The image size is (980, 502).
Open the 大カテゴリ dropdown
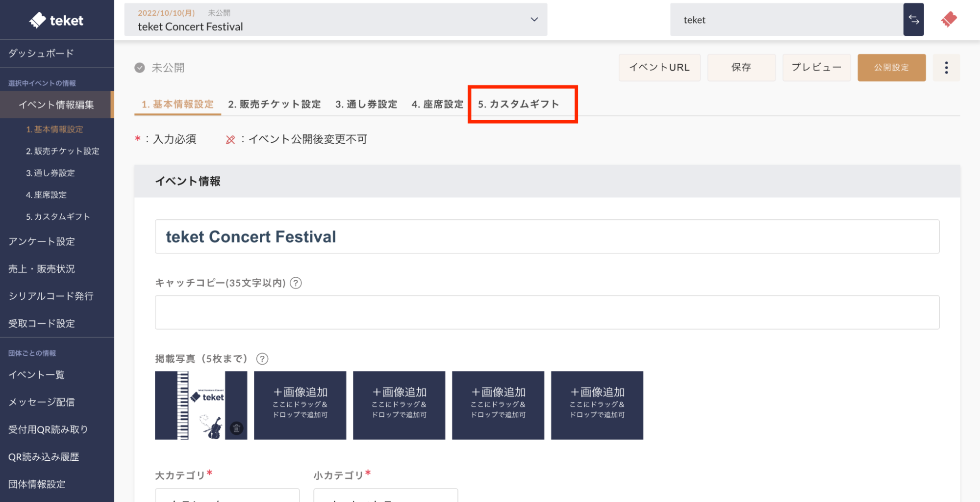226,496
